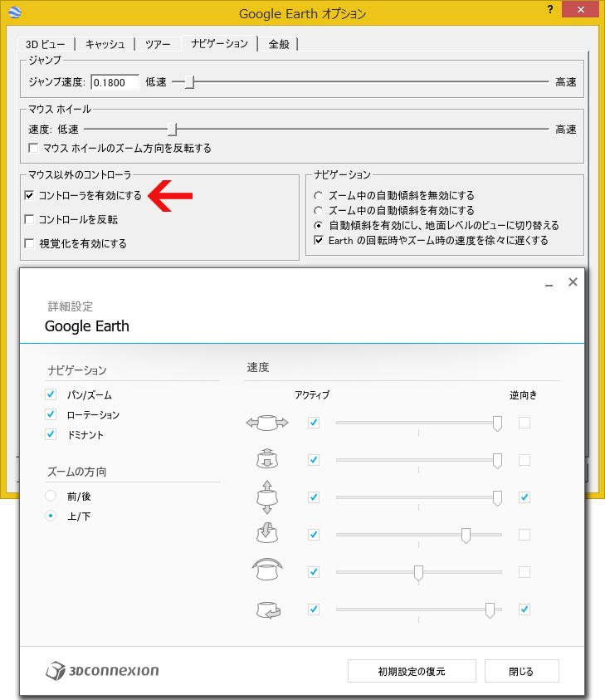This screenshot has width=605, height=700.
Task: Close the Google Earth オプション dialog
Action: [580, 9]
